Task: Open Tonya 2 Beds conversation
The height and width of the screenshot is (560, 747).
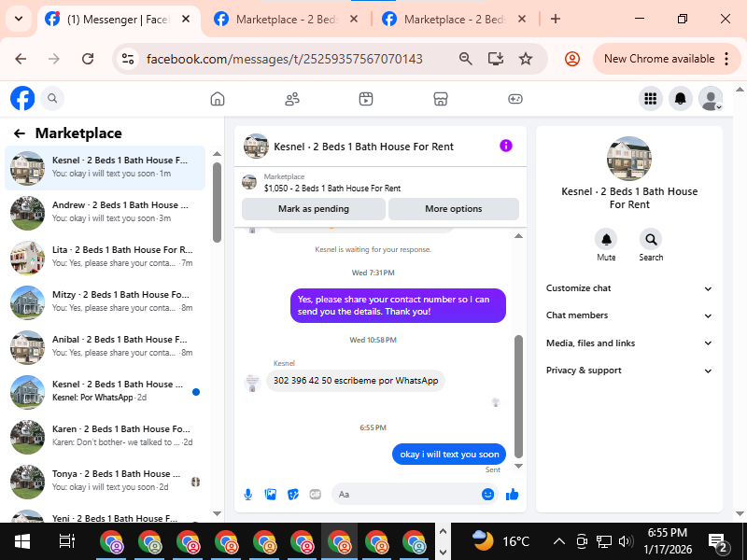Action: point(105,481)
